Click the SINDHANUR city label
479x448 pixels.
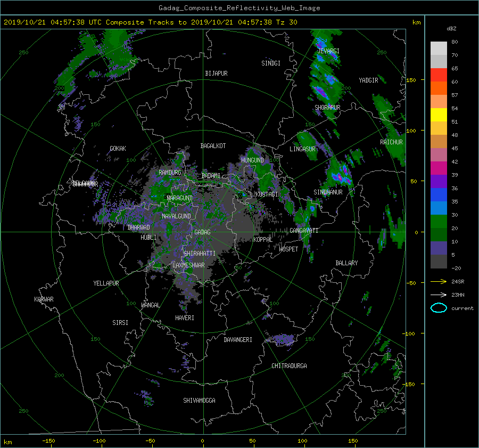tap(328, 192)
